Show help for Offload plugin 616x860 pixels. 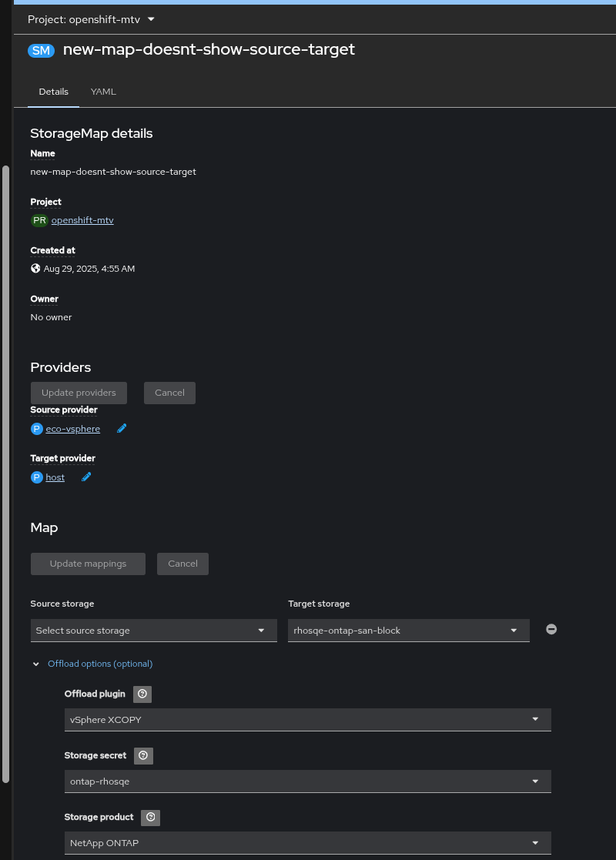(x=142, y=694)
